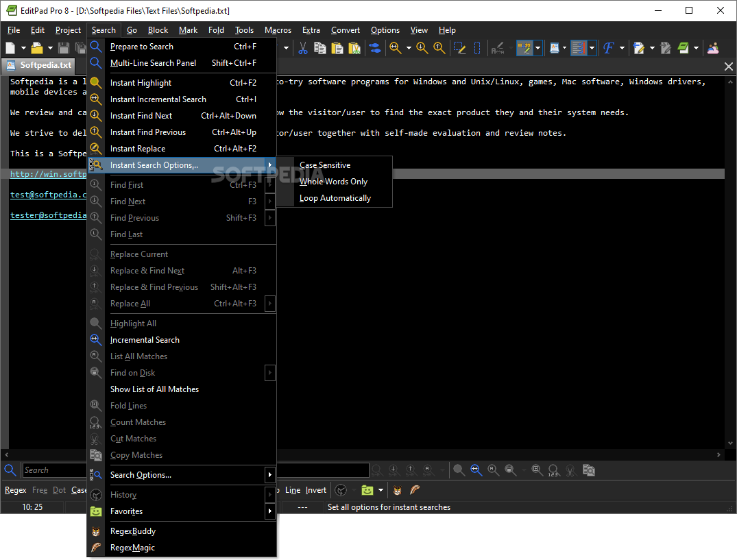The width and height of the screenshot is (737, 560).
Task: Click the Open folder icon in the toolbar
Action: click(x=36, y=48)
